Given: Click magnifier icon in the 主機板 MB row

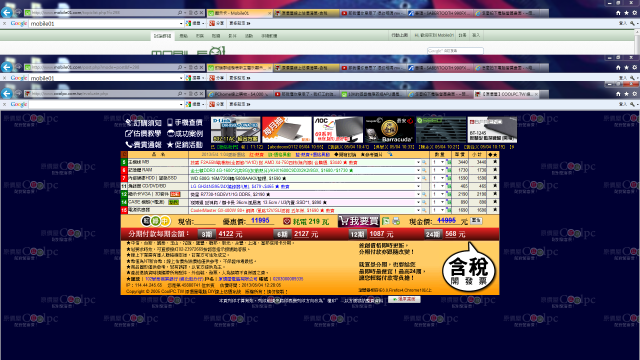Looking at the screenshot, I should click(424, 162).
